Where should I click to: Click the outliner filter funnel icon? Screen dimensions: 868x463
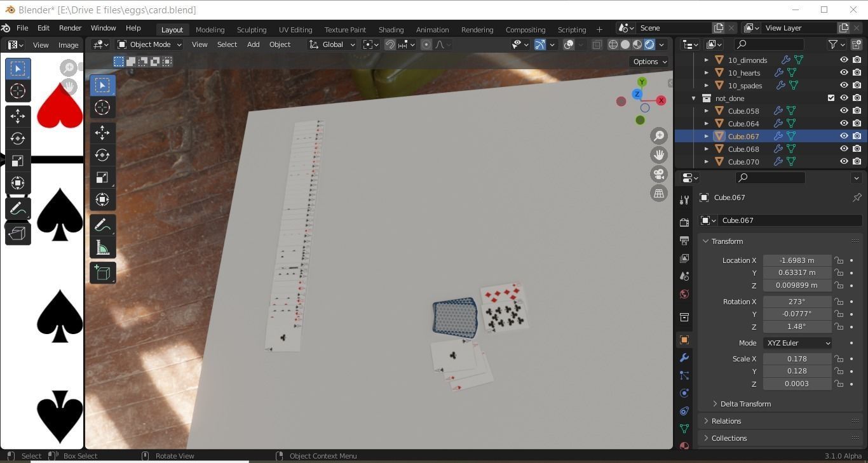pyautogui.click(x=832, y=44)
